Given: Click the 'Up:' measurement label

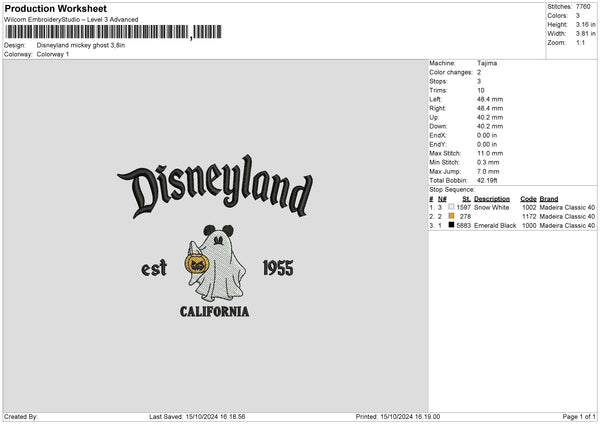Looking at the screenshot, I should pyautogui.click(x=434, y=117).
